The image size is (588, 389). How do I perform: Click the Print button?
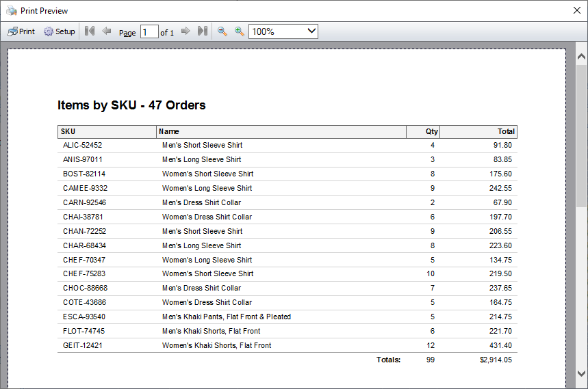pos(21,31)
